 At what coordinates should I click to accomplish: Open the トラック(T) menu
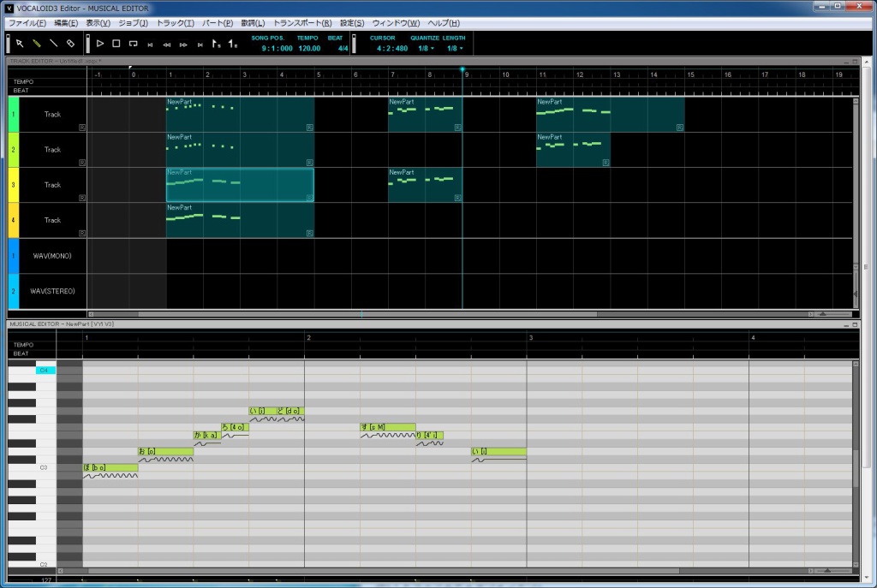pos(175,23)
